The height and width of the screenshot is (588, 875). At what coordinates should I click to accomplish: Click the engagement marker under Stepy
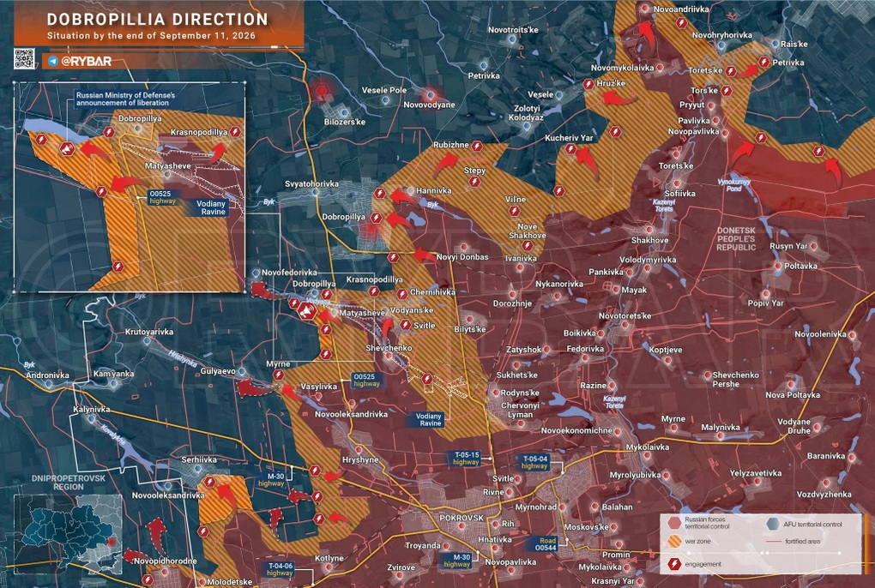pos(475,182)
